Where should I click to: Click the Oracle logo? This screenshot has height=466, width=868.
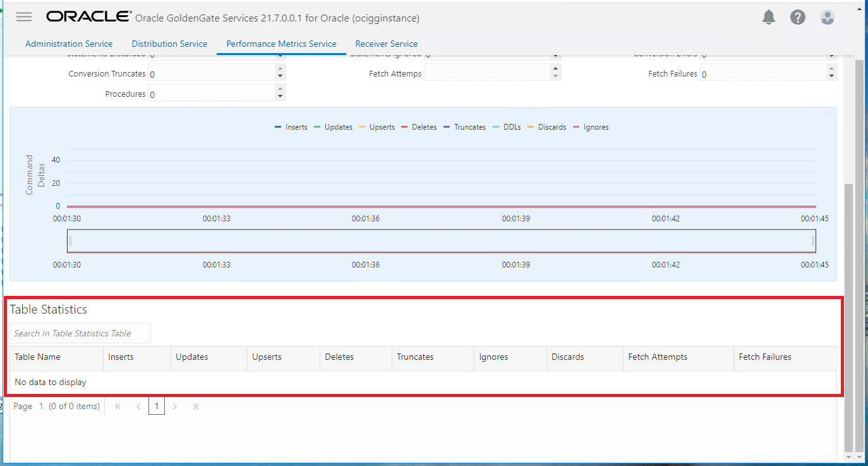[x=88, y=17]
